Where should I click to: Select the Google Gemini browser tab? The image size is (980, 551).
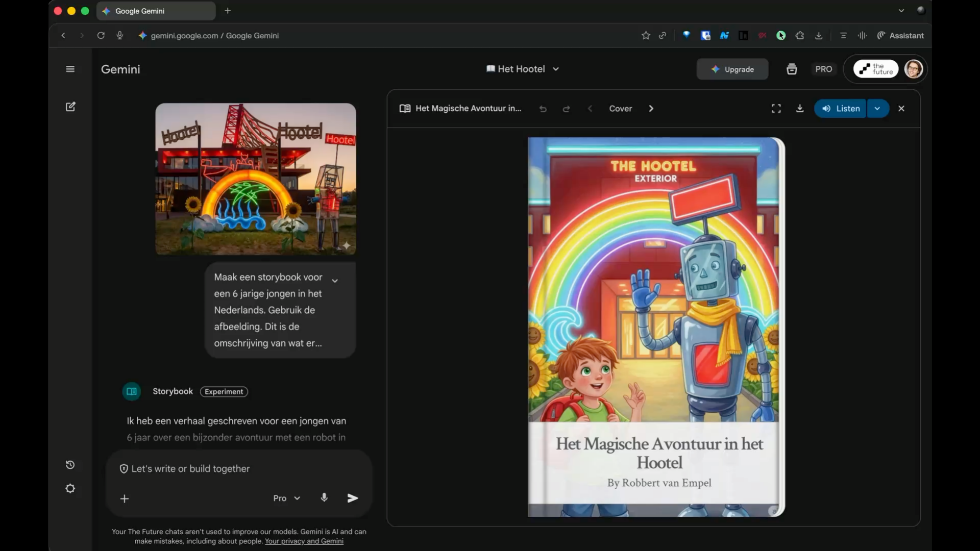(156, 11)
